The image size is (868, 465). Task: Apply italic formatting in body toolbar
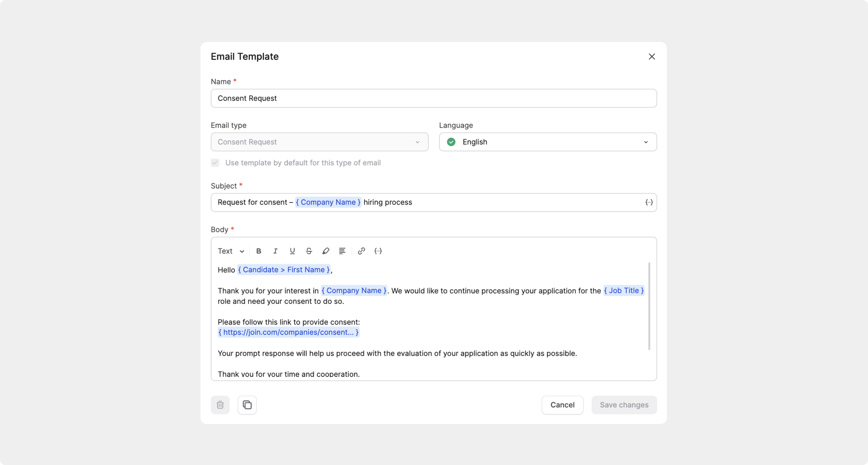point(275,251)
